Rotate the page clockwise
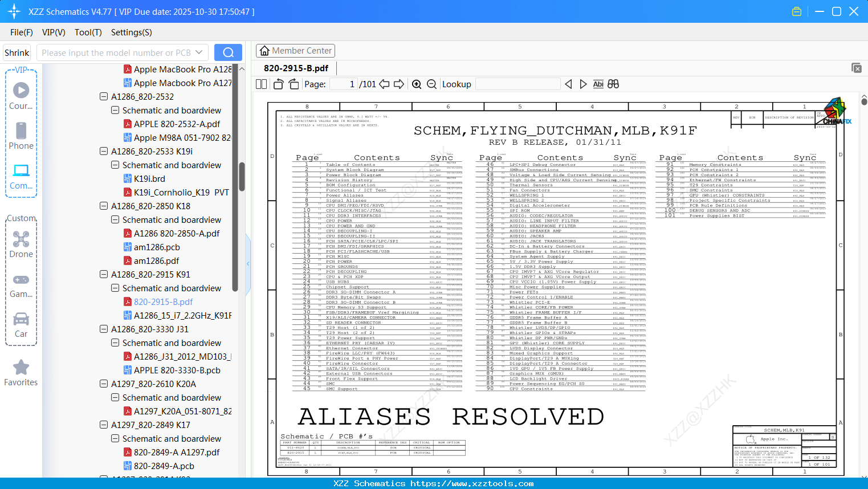Viewport: 868px width, 489px height. tap(294, 84)
